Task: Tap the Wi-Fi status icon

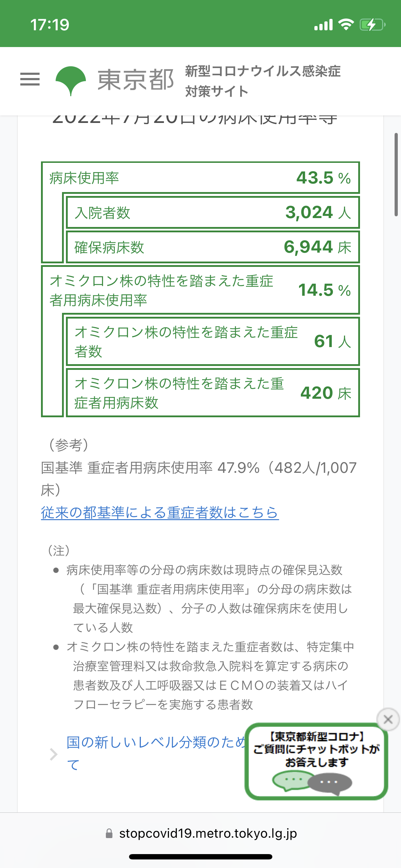Action: [x=346, y=24]
